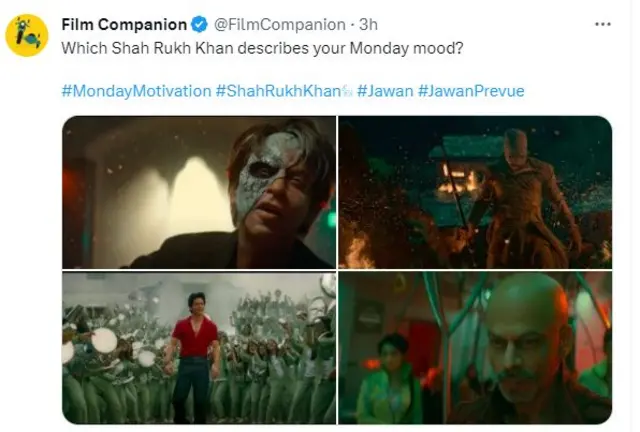
Task: Open the @FilmCompanion handle link
Action: coord(280,25)
